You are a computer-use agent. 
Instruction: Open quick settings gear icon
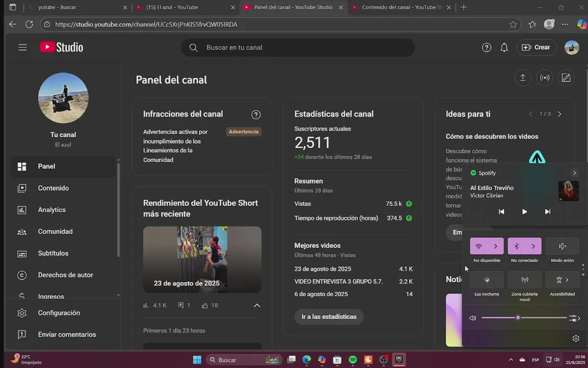[576, 339]
